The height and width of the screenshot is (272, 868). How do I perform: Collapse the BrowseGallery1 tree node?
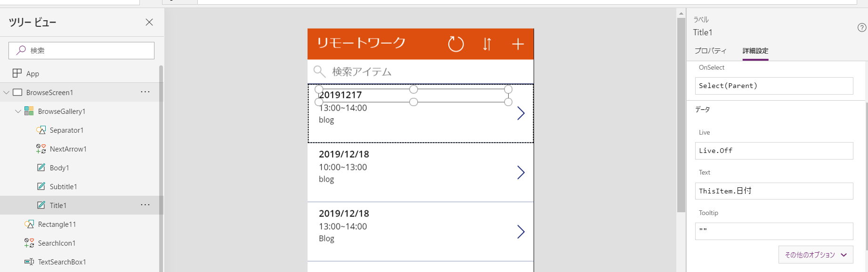[x=18, y=112]
